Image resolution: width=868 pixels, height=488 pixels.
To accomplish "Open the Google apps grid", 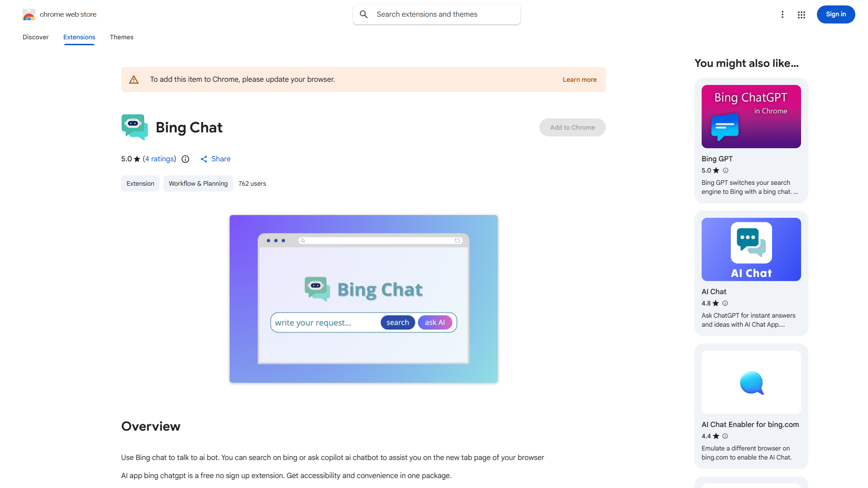I will pos(802,15).
